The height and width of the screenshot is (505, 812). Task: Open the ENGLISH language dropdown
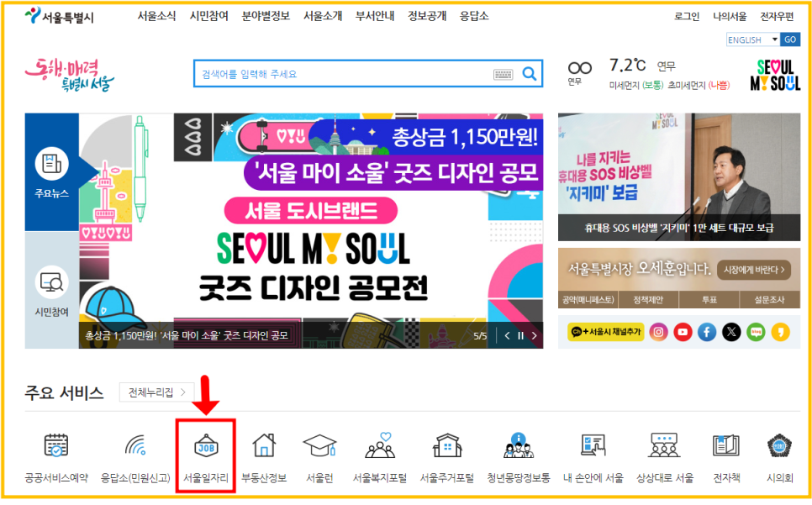(752, 39)
